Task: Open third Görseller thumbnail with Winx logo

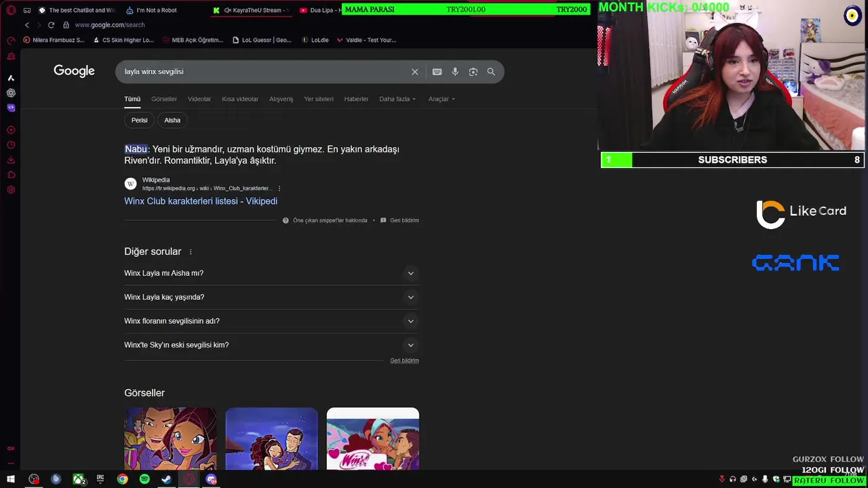Action: [373, 439]
